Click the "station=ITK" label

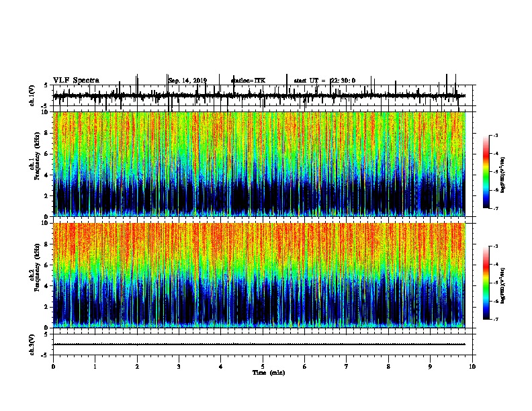[x=248, y=81]
